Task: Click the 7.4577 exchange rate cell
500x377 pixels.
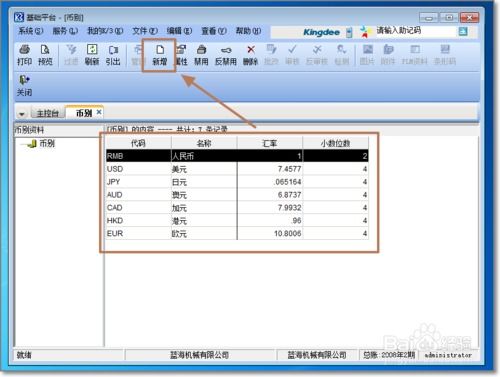Action: click(270, 169)
